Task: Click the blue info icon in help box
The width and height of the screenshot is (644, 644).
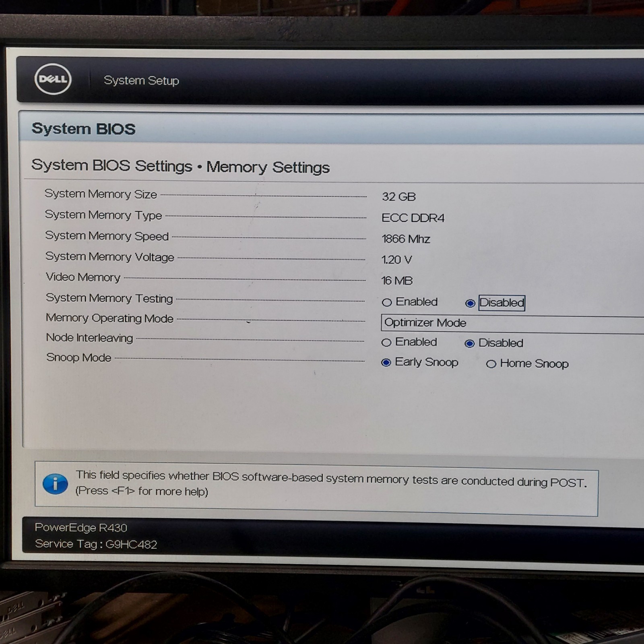Action: 55,484
